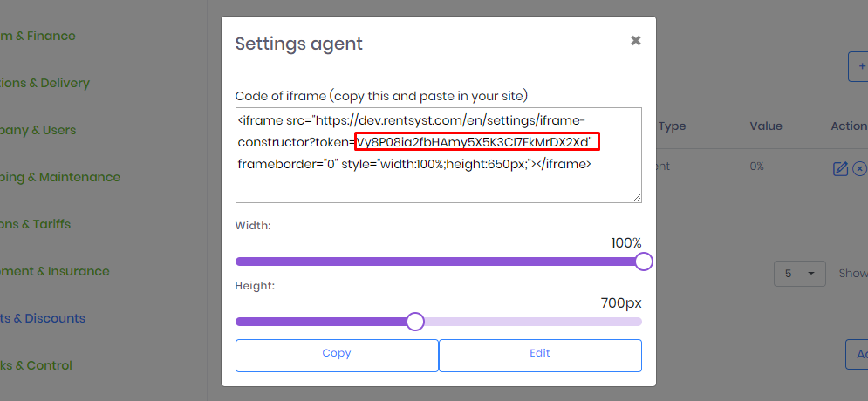This screenshot has height=401, width=868.
Task: Select Company & Users in sidebar
Action: pyautogui.click(x=38, y=130)
